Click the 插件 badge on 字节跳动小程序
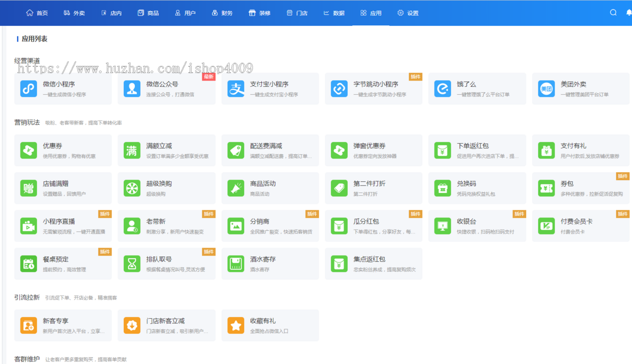Image resolution: width=632 pixels, height=364 pixels. pos(416,76)
